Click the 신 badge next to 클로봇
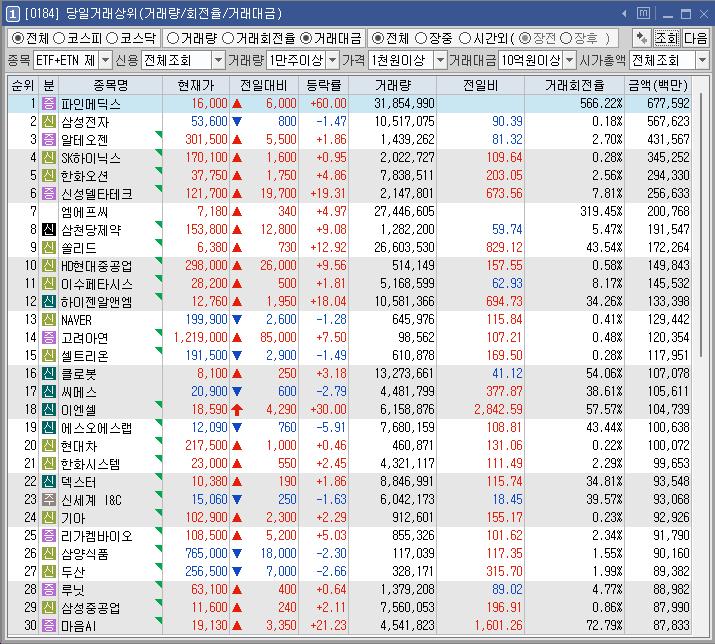 [49, 374]
